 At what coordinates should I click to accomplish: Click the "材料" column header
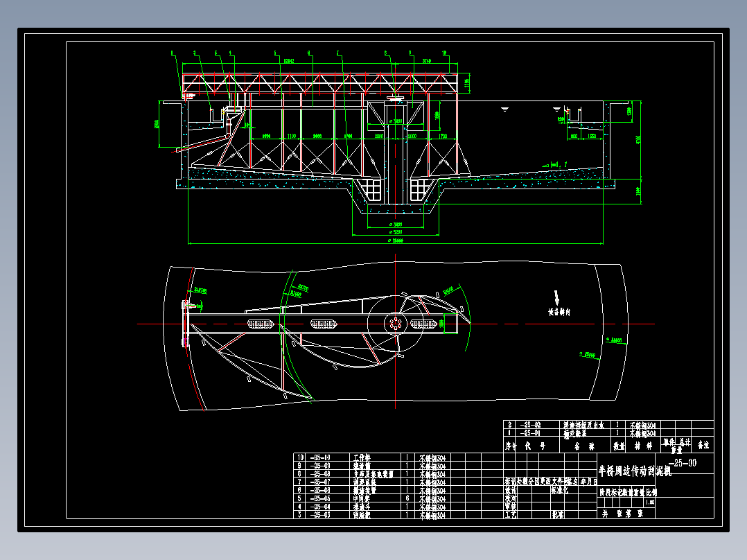point(643,446)
